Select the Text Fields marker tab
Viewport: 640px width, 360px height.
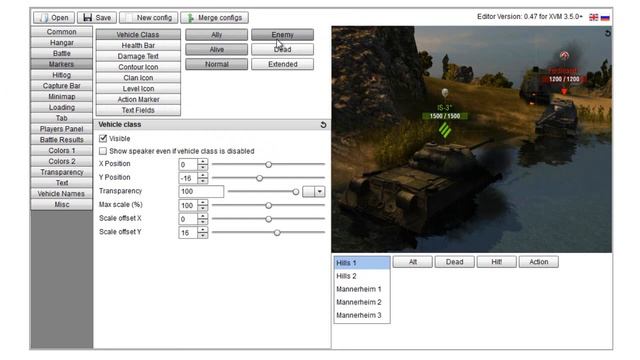138,110
